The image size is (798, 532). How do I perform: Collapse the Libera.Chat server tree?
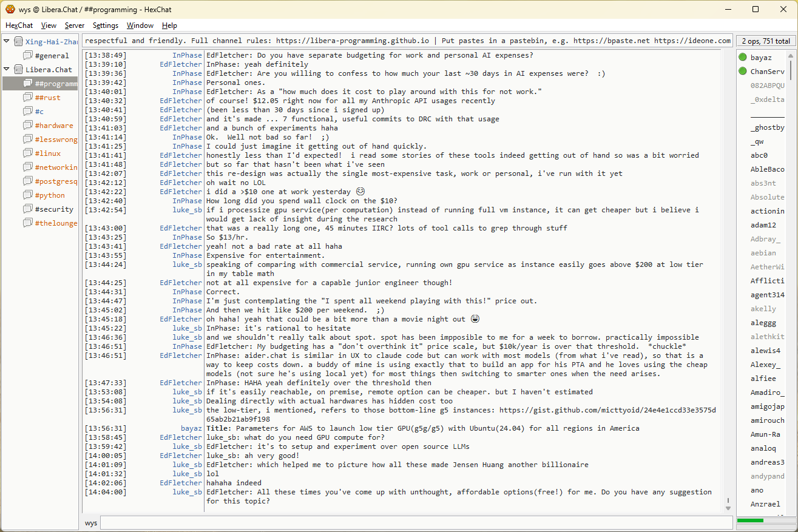[7, 69]
